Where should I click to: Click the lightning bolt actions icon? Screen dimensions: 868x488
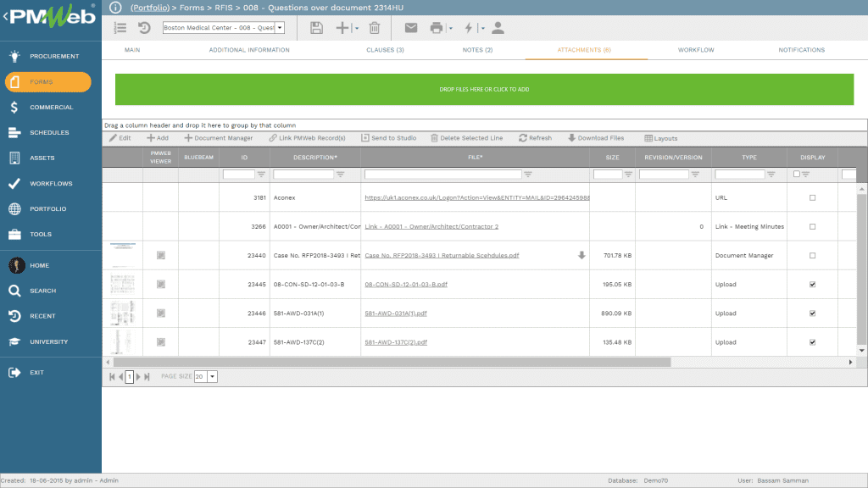[x=468, y=28]
